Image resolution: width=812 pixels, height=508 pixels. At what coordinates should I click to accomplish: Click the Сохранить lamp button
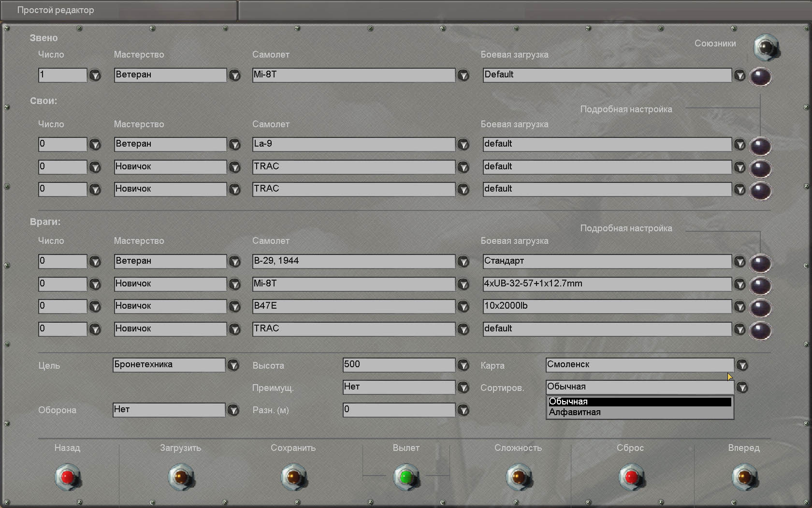pos(294,477)
